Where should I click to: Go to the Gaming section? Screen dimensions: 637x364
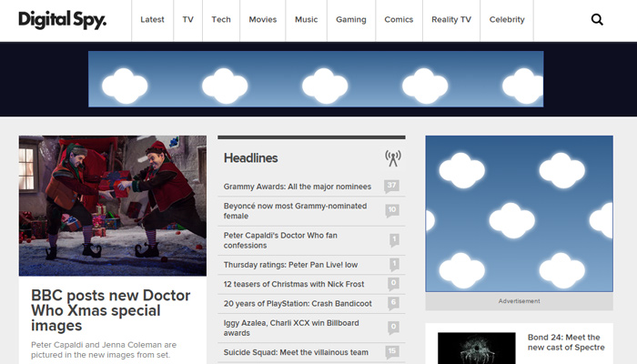(x=350, y=20)
